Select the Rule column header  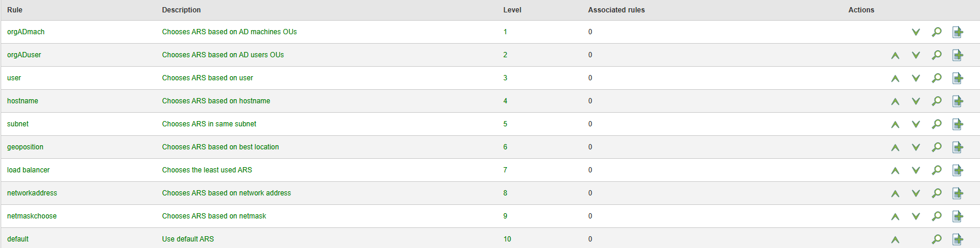(15, 10)
